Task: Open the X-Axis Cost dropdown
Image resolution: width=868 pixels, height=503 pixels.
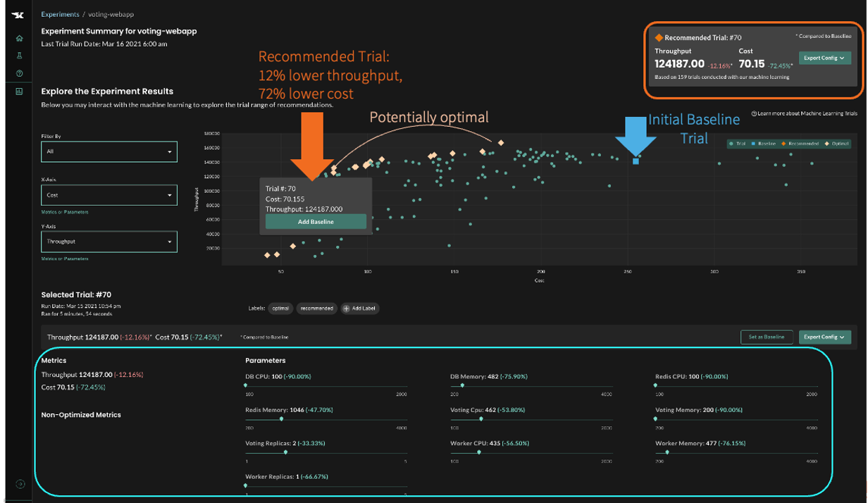Action: pos(109,195)
